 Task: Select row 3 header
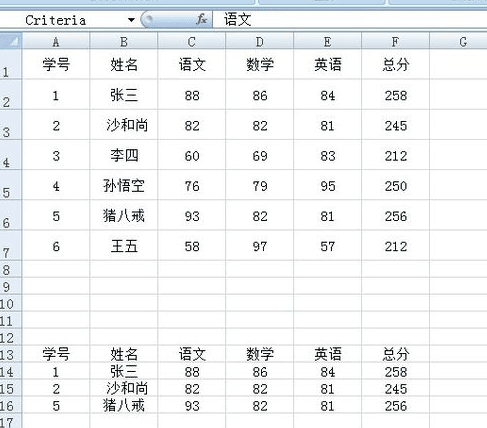coord(11,125)
